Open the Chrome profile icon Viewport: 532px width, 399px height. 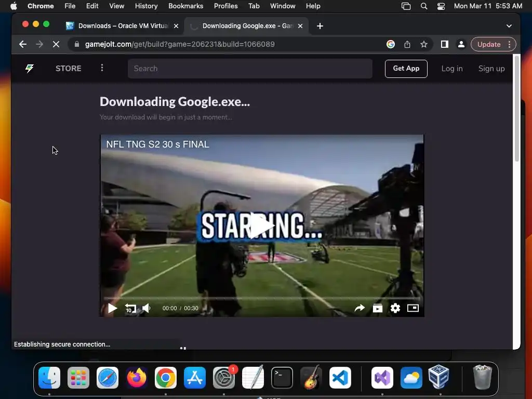(x=461, y=44)
